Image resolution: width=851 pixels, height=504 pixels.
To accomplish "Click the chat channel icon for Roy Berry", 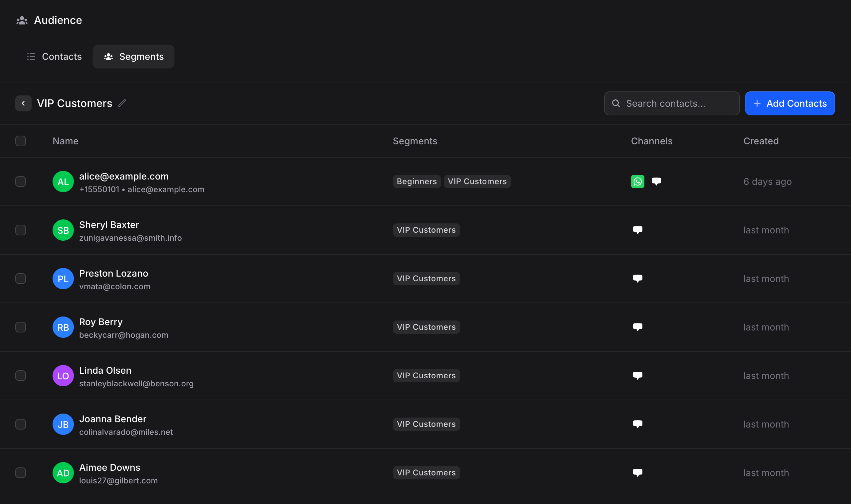I will click(637, 327).
